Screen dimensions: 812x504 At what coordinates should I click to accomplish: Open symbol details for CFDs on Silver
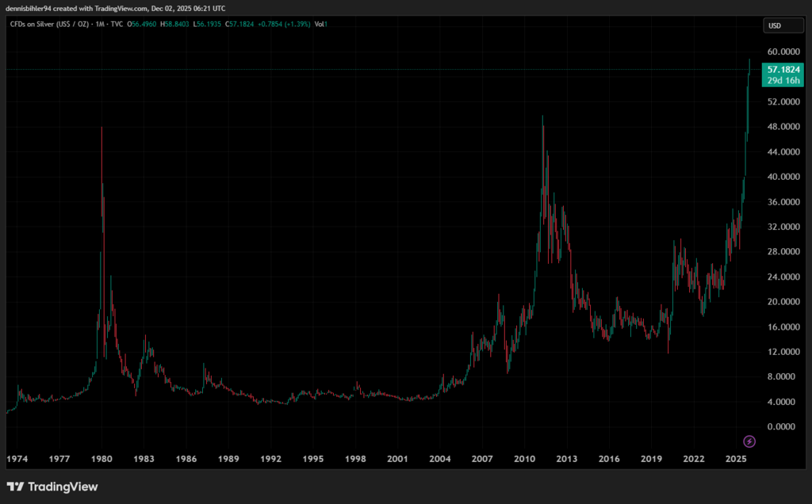pyautogui.click(x=48, y=25)
